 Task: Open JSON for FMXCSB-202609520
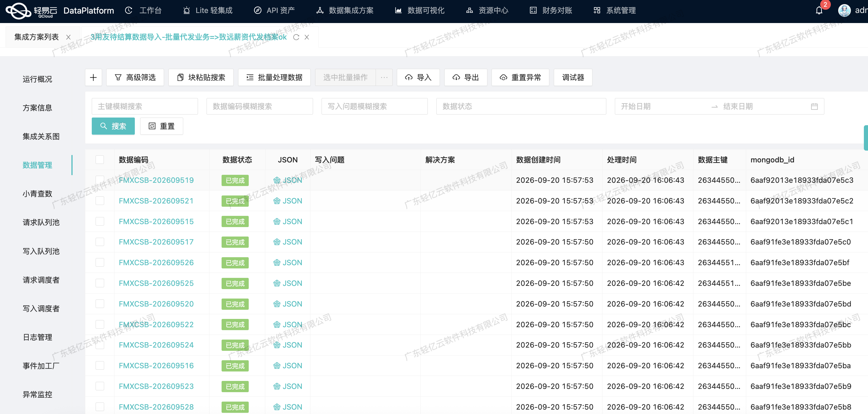[x=288, y=304]
